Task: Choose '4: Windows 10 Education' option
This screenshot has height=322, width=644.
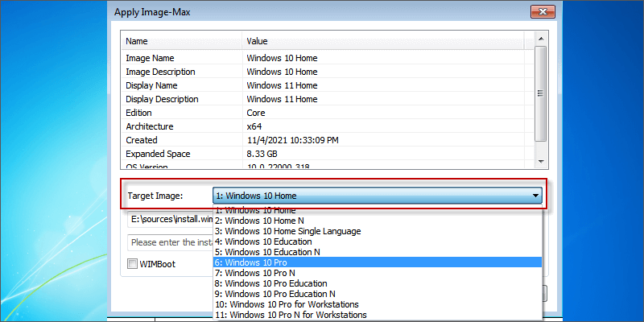Action: (378, 242)
